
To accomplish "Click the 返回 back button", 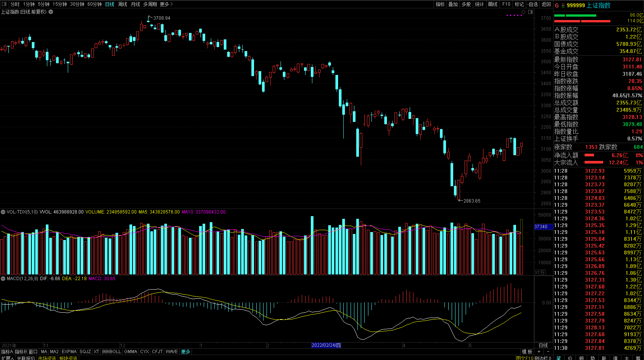I will pos(546,4).
